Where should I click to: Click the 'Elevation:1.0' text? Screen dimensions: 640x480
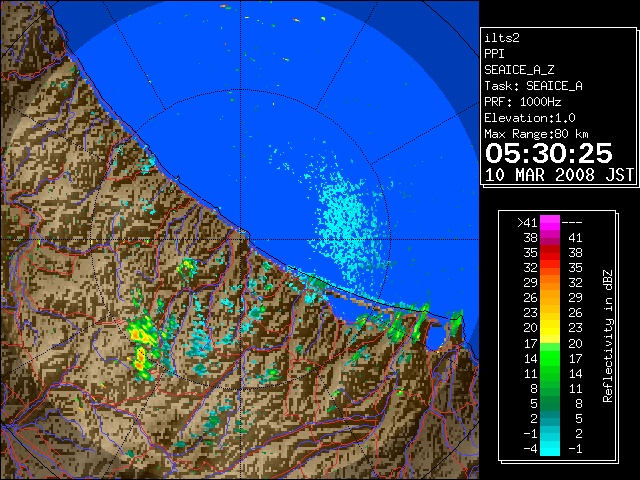(x=530, y=118)
